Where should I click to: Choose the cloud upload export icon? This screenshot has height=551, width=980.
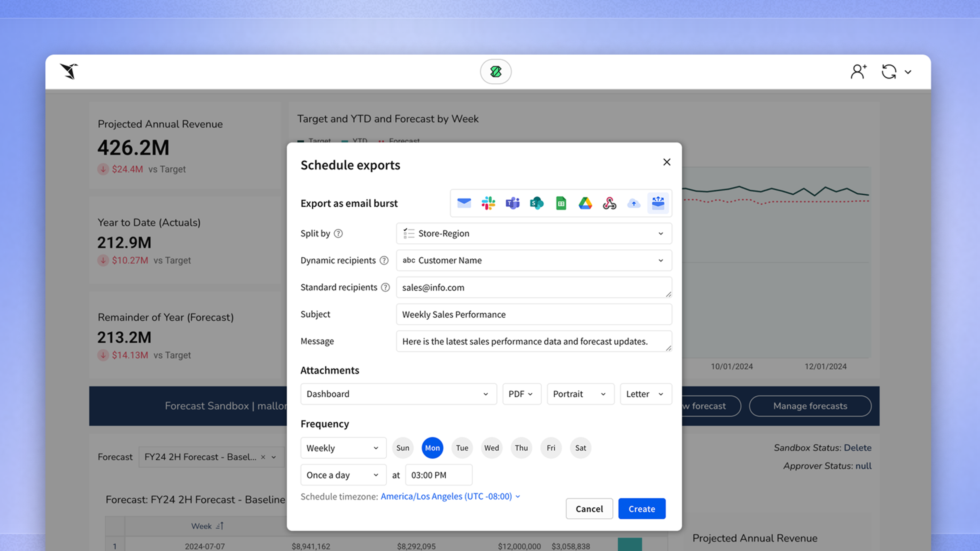click(x=634, y=203)
